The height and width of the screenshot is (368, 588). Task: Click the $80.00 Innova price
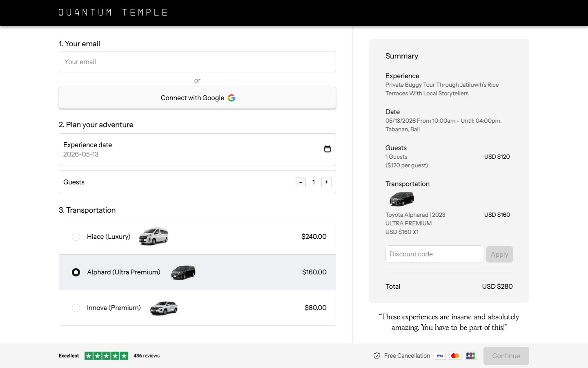click(x=316, y=307)
